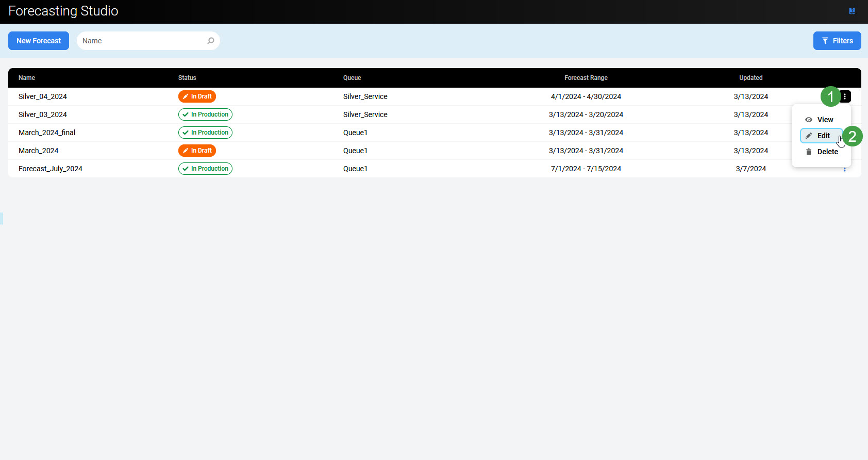Open the Filters panel

[837, 41]
